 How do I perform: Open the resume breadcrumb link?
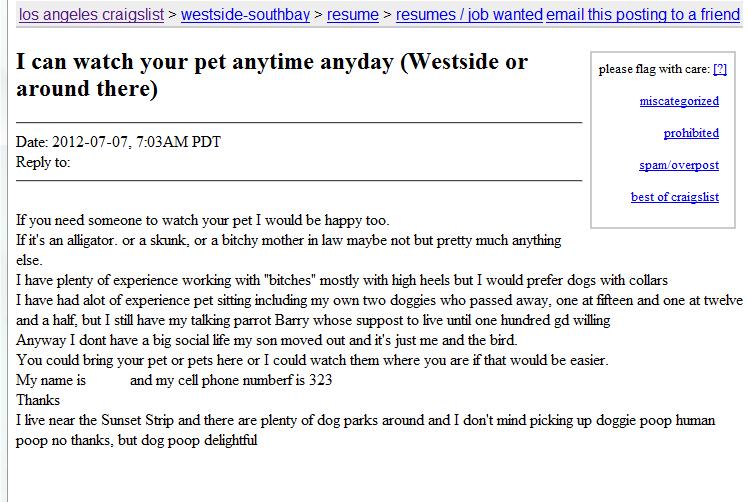click(x=353, y=15)
